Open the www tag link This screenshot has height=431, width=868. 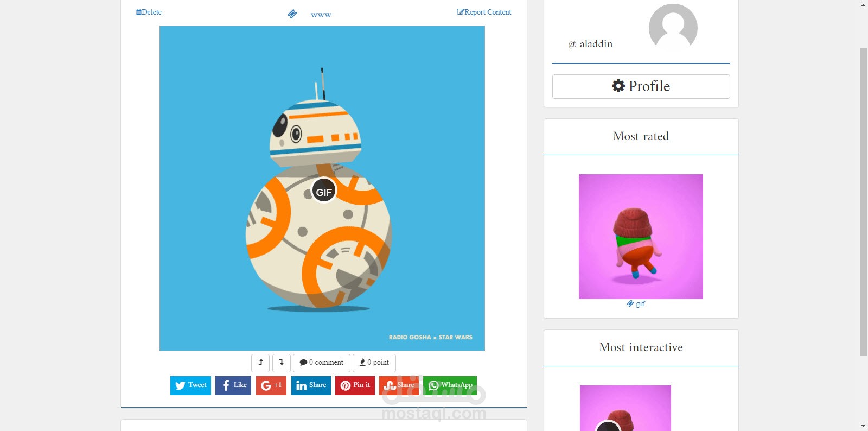pyautogui.click(x=321, y=15)
